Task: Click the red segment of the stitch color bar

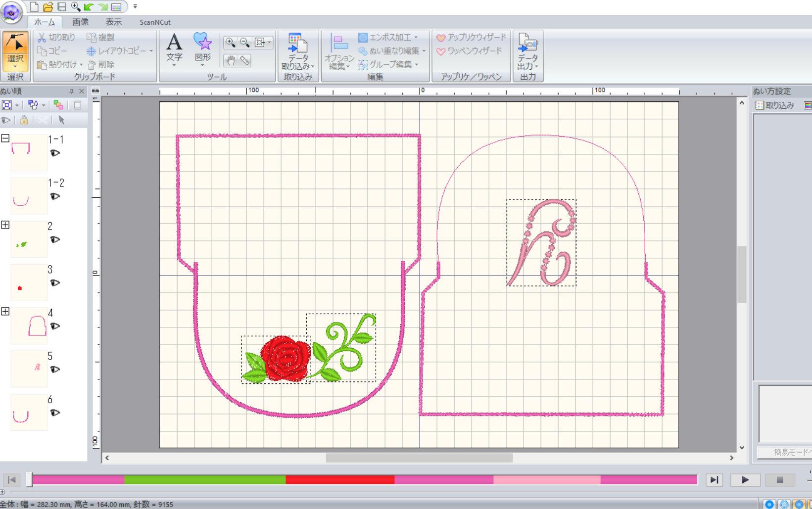Action: (x=340, y=479)
